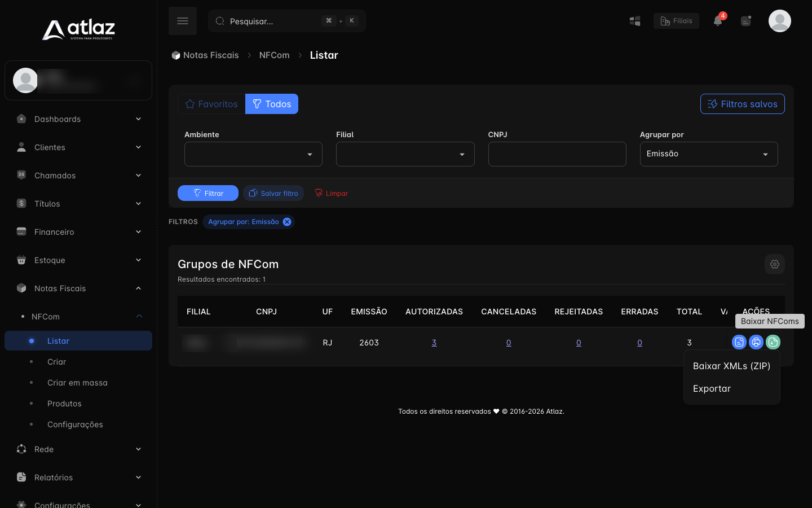Click the Atlaz logo
The width and height of the screenshot is (812, 508).
coord(78,29)
